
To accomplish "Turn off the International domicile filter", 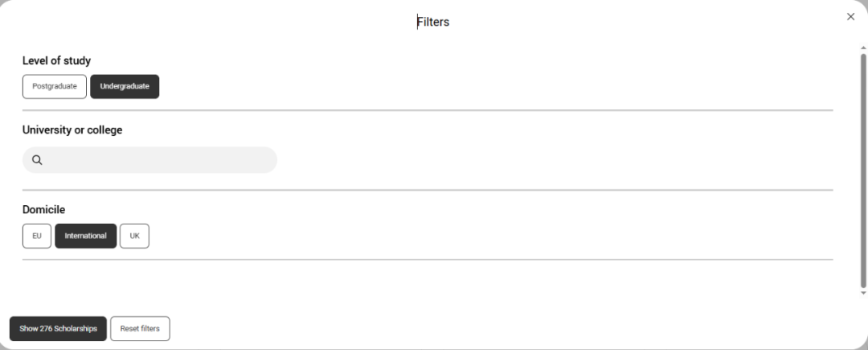I will pyautogui.click(x=85, y=236).
